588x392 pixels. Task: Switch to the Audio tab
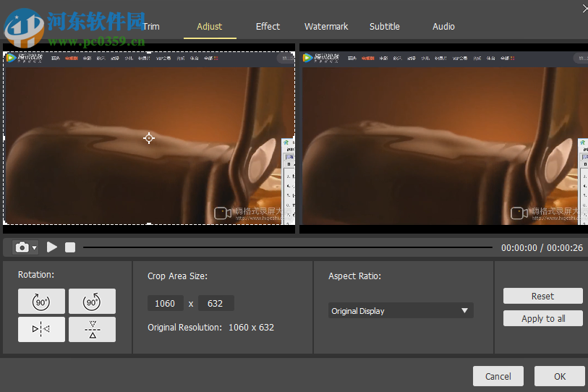click(x=443, y=27)
